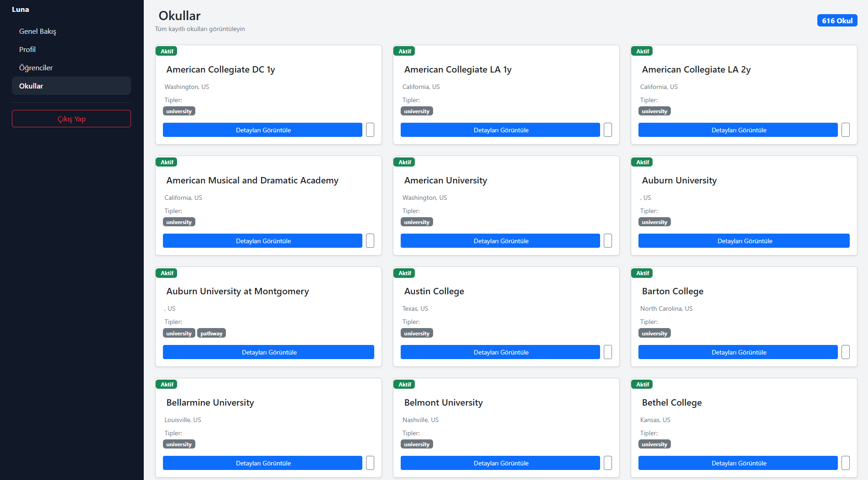
Task: Click the title "American Collegiate LA 1y"
Action: (x=458, y=69)
